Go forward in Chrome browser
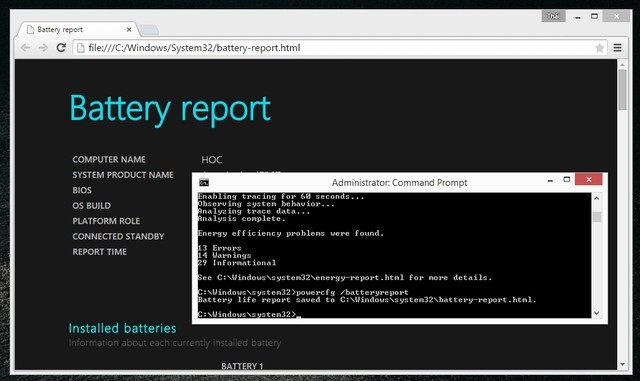This screenshot has width=640, height=381. [x=43, y=48]
